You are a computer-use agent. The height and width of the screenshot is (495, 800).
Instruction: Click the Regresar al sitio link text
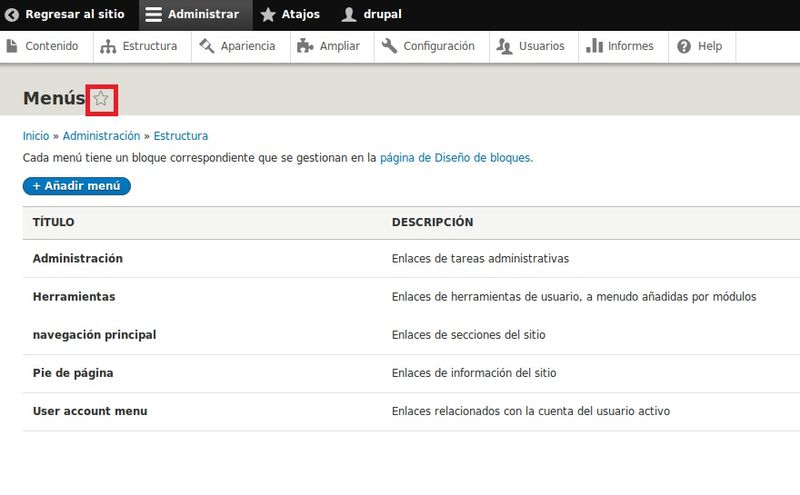[75, 14]
